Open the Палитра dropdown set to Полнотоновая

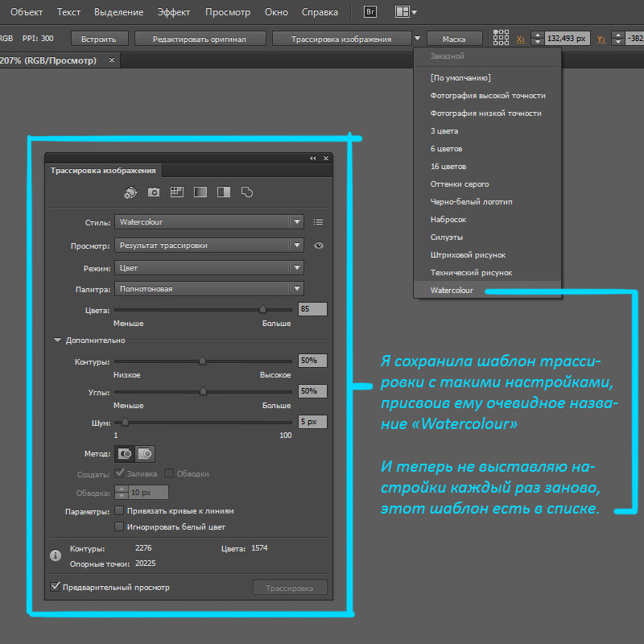point(209,289)
